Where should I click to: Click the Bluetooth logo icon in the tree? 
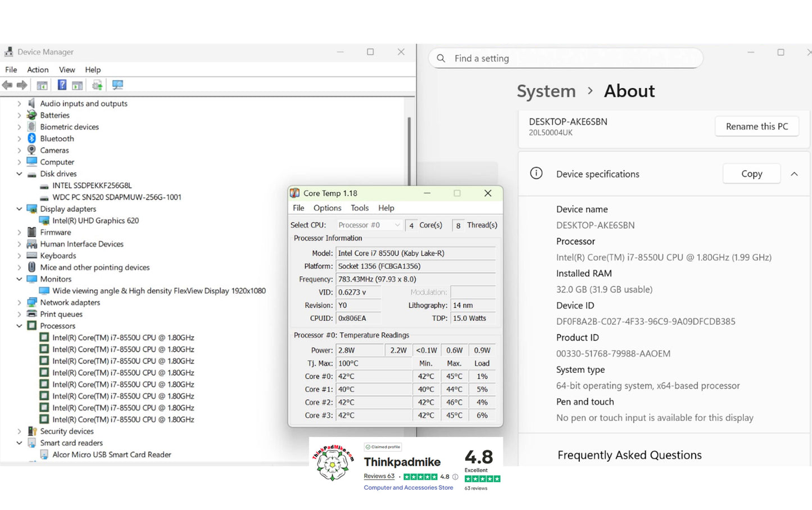(x=31, y=138)
